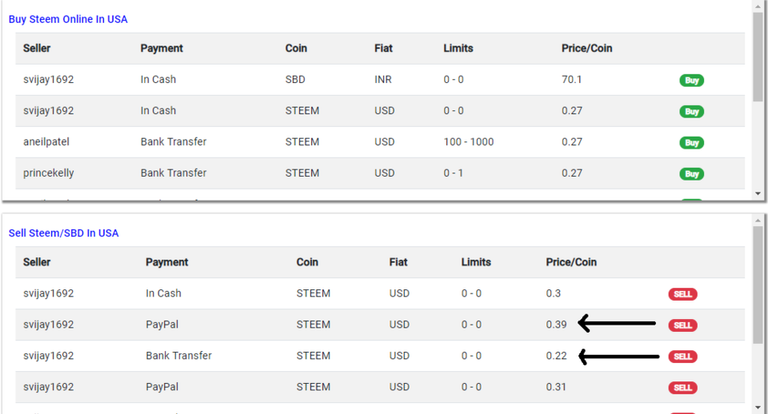
Task: Click SELL for the 0.39 PayPal offer
Action: coord(683,325)
